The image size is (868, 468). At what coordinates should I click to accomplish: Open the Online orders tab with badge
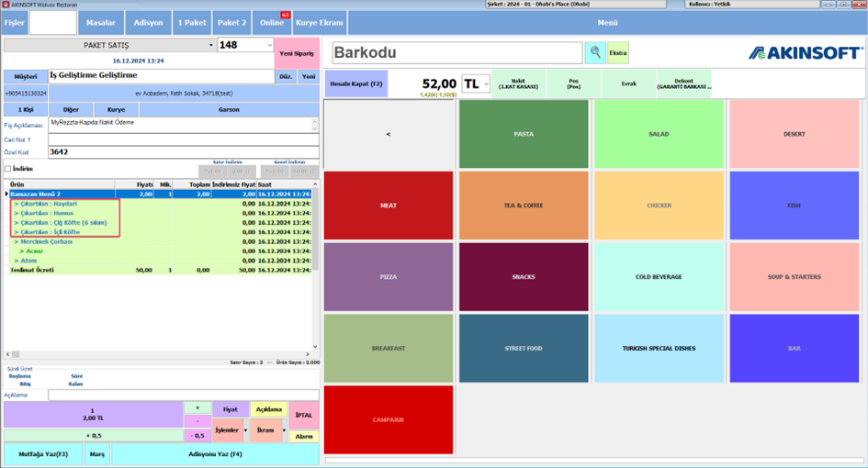tap(272, 23)
